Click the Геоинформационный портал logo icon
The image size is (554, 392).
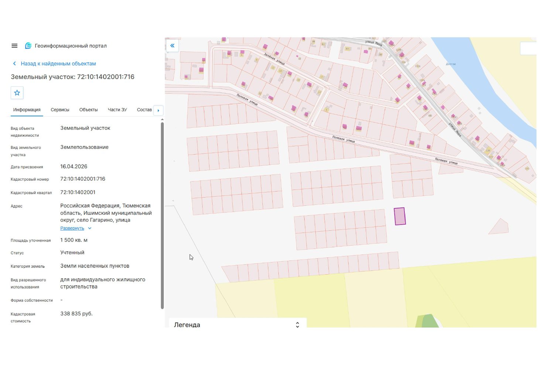[x=28, y=46]
